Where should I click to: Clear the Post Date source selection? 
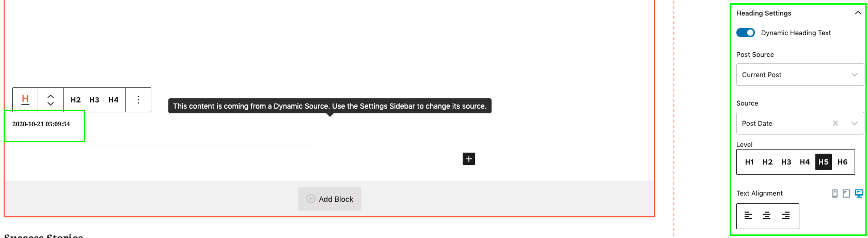tap(835, 123)
